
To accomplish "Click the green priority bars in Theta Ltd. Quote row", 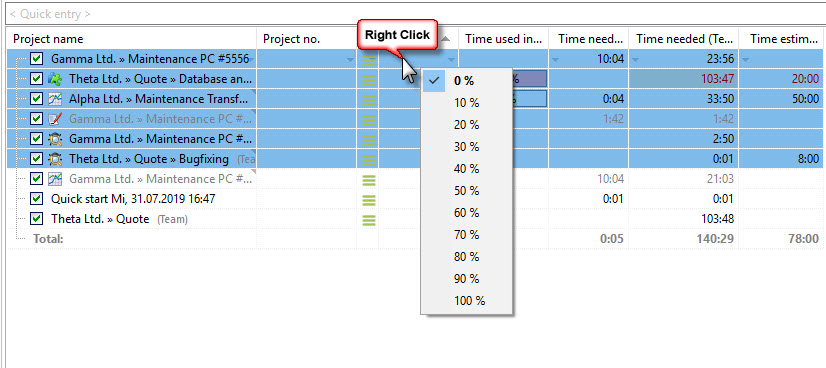I will click(x=369, y=220).
